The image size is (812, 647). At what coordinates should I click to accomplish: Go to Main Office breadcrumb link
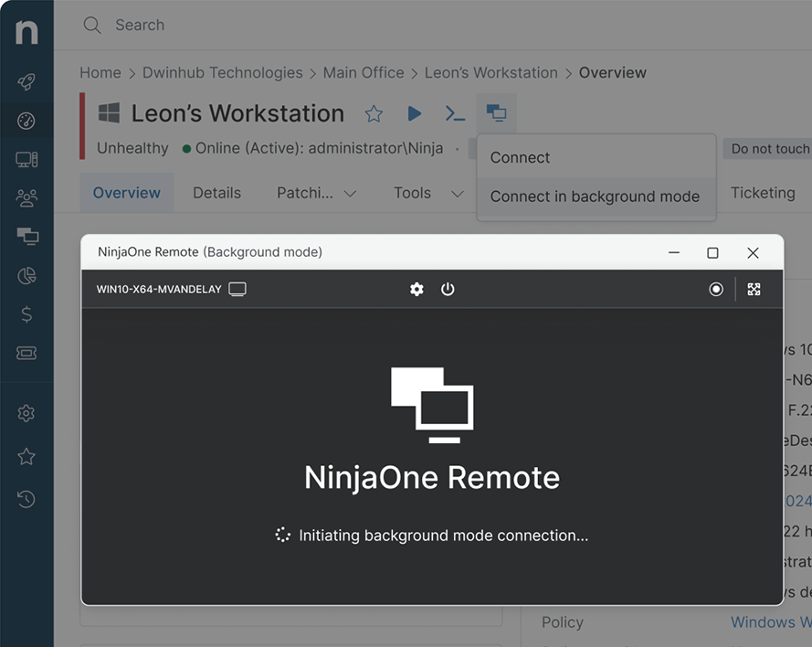(363, 72)
